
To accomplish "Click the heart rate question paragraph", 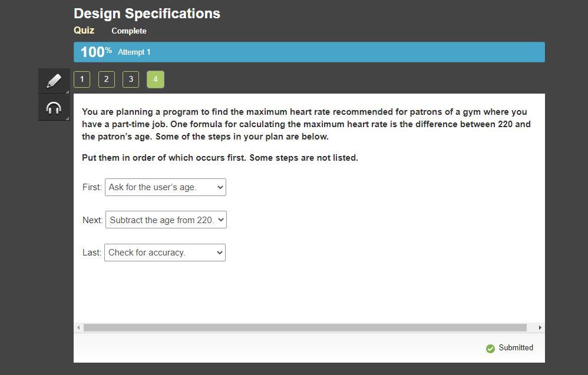I will (306, 124).
